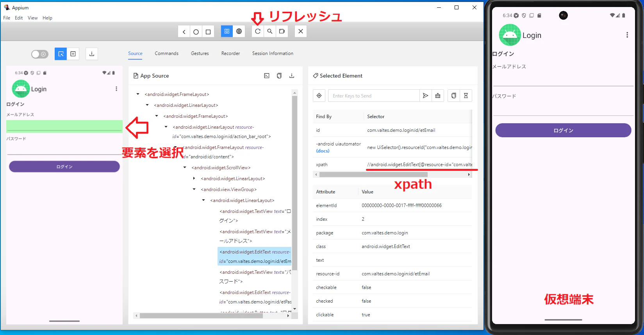This screenshot has height=335, width=644.
Task: Go to the Recorder tab
Action: (231, 53)
